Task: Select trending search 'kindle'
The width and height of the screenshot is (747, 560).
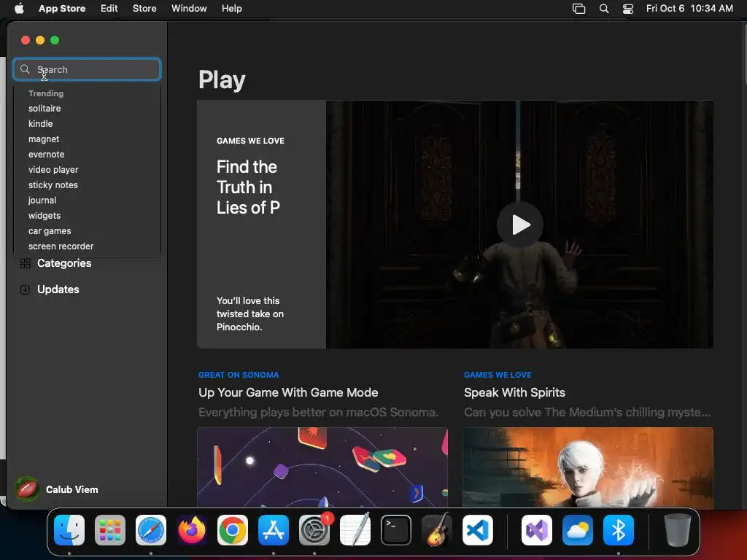Action: 41,124
